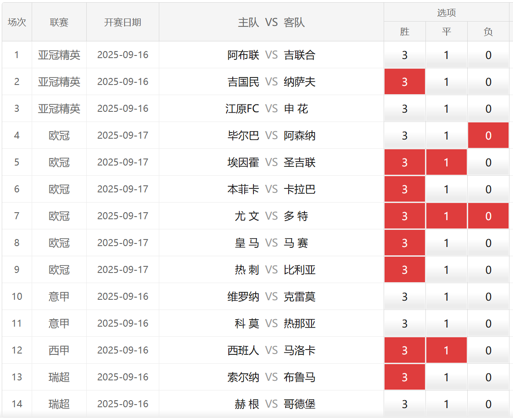The height and width of the screenshot is (420, 513).
Task: Select win (3) for 阿布联 vs 吉联合
Action: [405, 55]
